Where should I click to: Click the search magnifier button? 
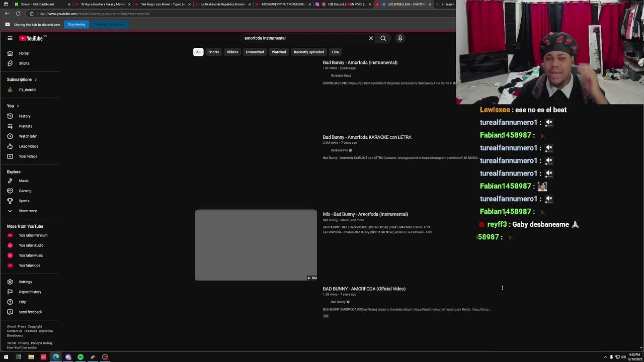pyautogui.click(x=383, y=38)
